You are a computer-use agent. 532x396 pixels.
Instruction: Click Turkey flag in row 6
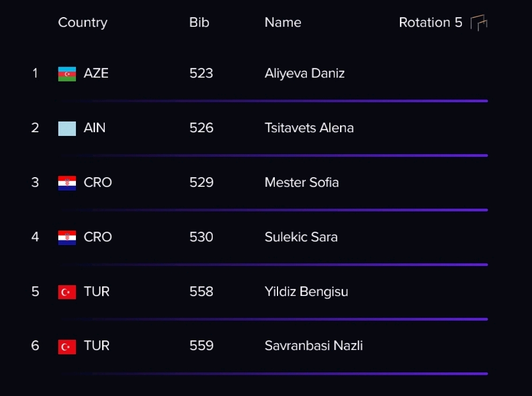click(67, 347)
